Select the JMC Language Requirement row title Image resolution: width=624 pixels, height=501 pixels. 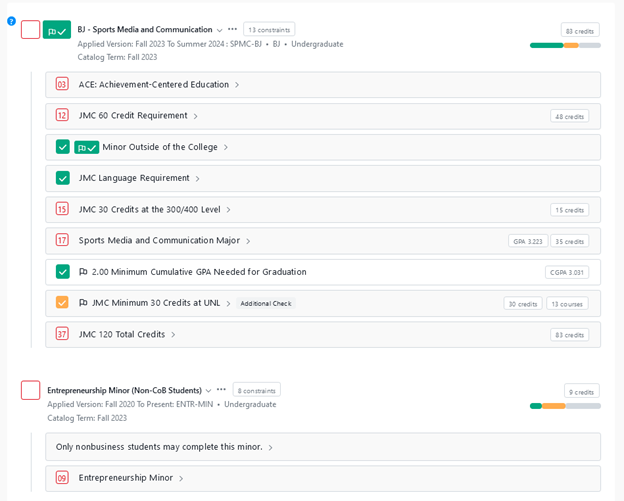coord(134,178)
